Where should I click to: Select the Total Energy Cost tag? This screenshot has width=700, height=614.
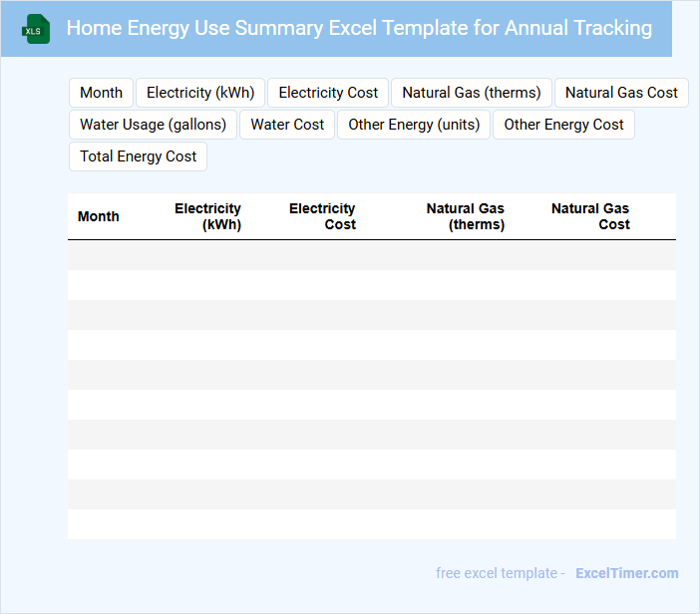pyautogui.click(x=138, y=156)
